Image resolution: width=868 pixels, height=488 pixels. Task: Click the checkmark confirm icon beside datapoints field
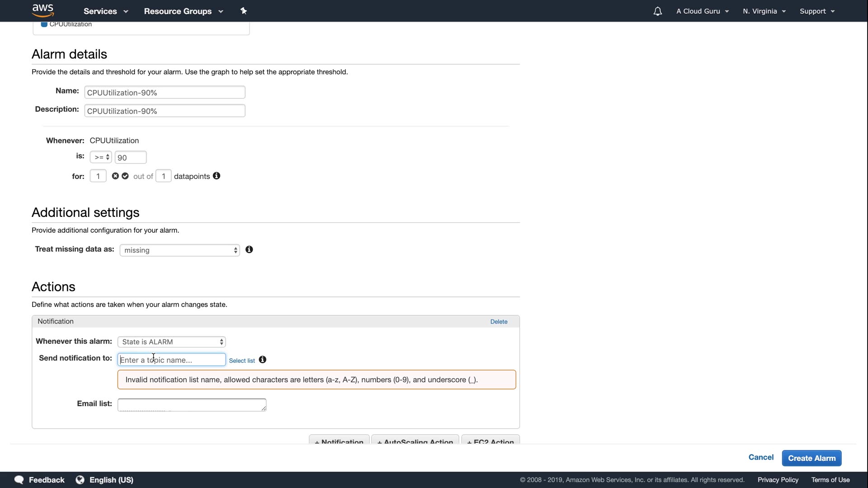(x=125, y=176)
